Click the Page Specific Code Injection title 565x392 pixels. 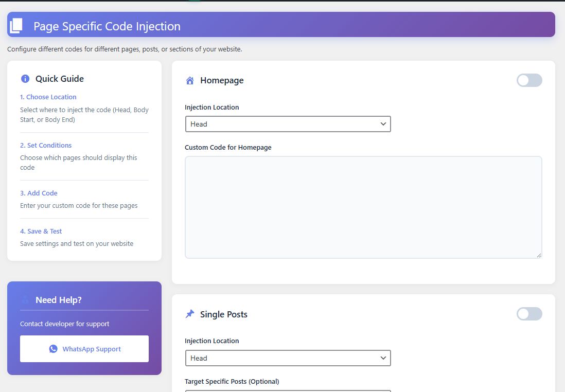pos(107,26)
